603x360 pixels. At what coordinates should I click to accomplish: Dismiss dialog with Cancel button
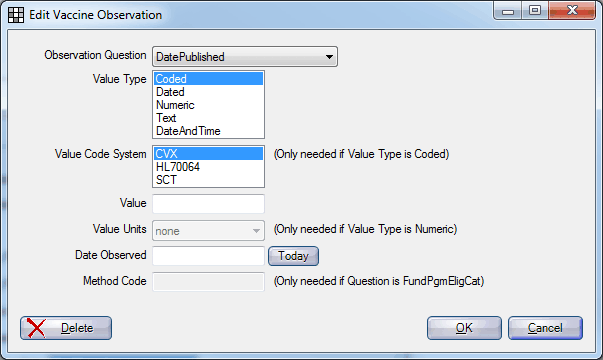point(545,328)
